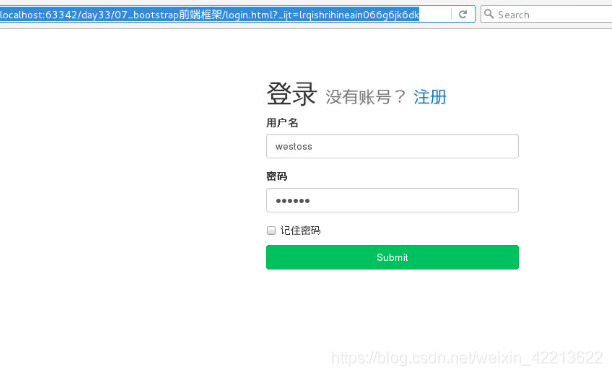Reload the page with the refresh icon
This screenshot has width=612, height=376.
tap(463, 14)
